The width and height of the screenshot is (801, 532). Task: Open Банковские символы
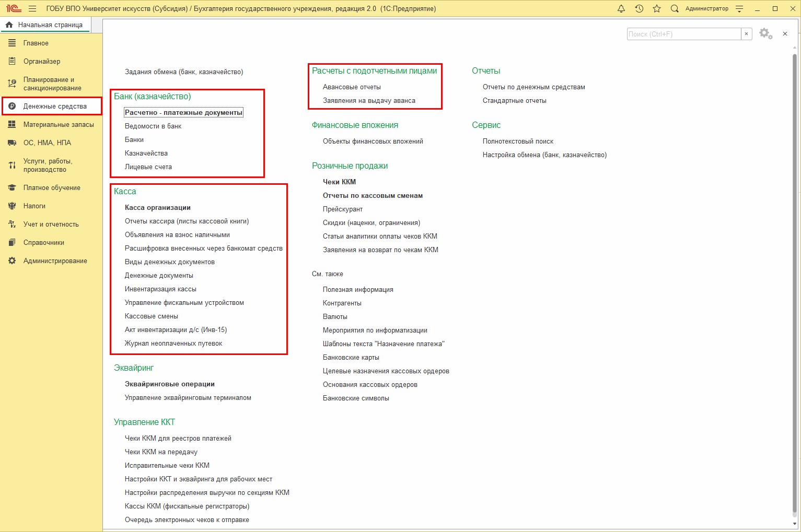pos(356,398)
